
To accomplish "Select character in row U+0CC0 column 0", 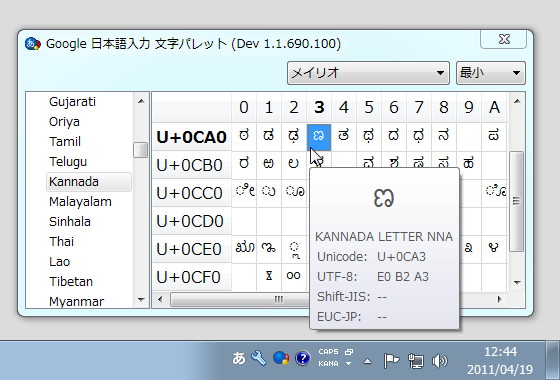I will pyautogui.click(x=244, y=193).
